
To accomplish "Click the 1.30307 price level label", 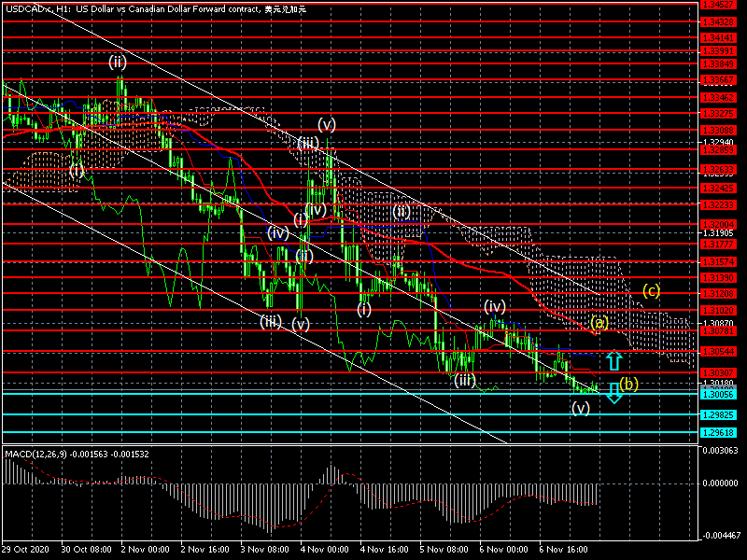I will pyautogui.click(x=718, y=372).
